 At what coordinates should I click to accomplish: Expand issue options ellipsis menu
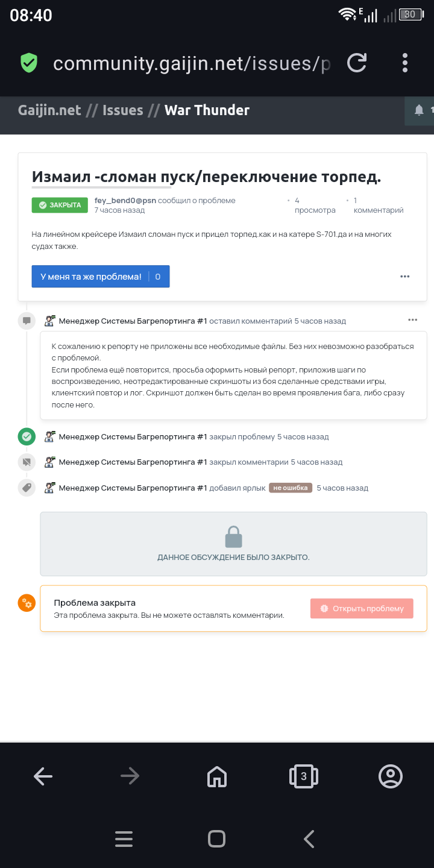pos(405,277)
